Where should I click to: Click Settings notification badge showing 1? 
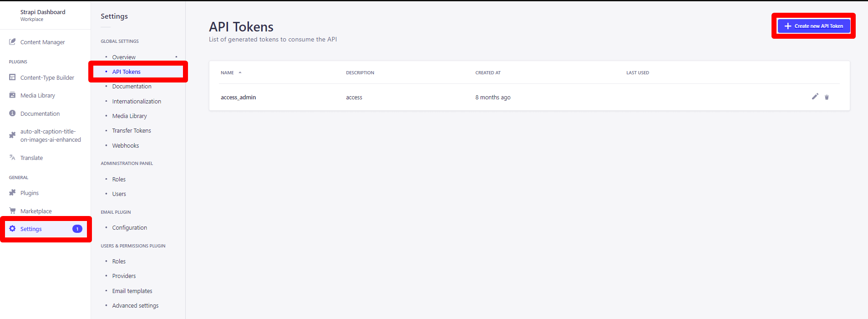(77, 229)
